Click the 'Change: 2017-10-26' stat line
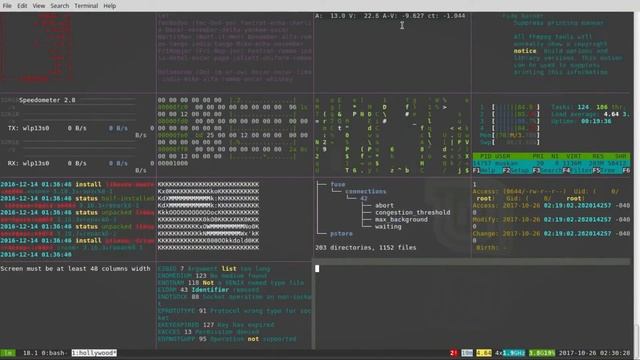This screenshot has height=360, width=640. pyautogui.click(x=551, y=233)
